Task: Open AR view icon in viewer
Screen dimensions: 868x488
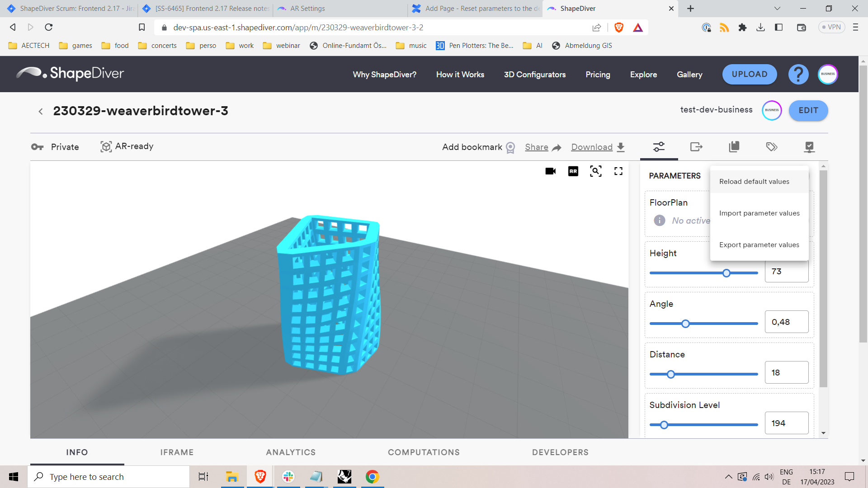Action: [573, 171]
